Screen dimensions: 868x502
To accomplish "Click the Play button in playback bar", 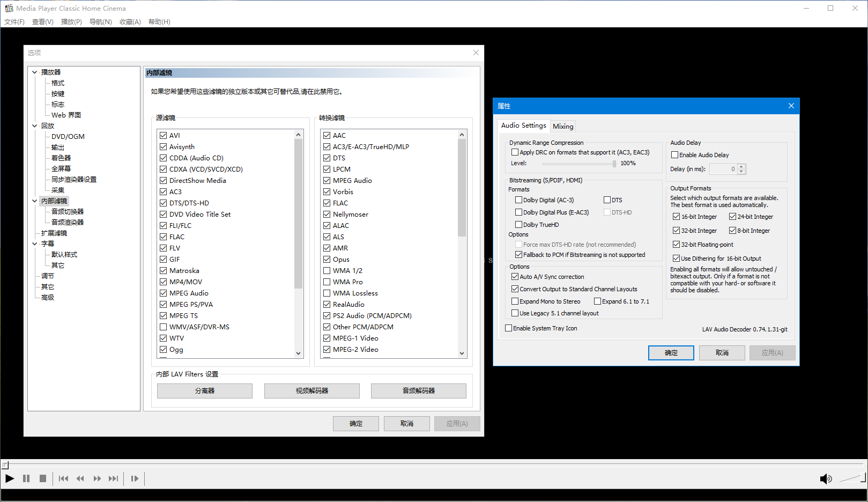I will coord(10,478).
